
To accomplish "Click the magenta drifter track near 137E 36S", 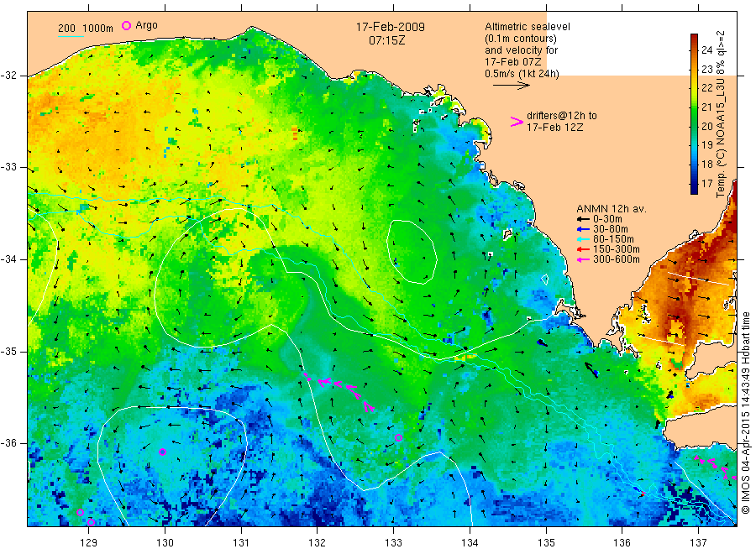I will (716, 466).
